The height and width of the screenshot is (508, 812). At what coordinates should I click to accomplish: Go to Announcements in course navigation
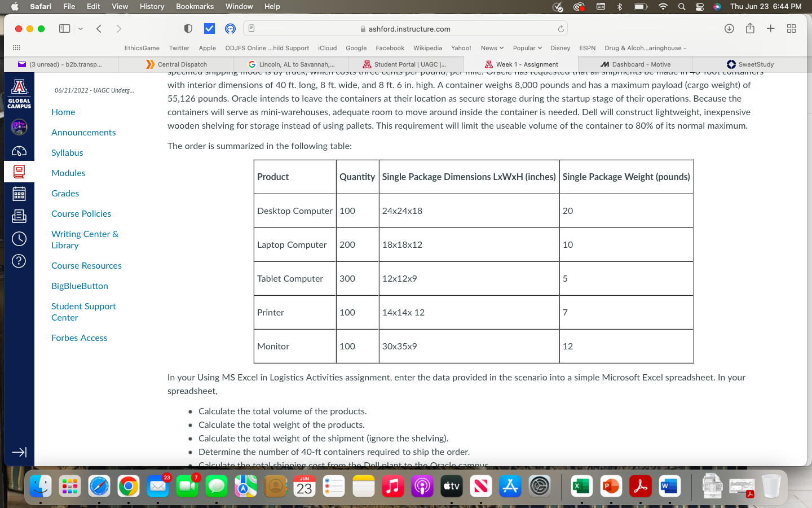pos(83,132)
